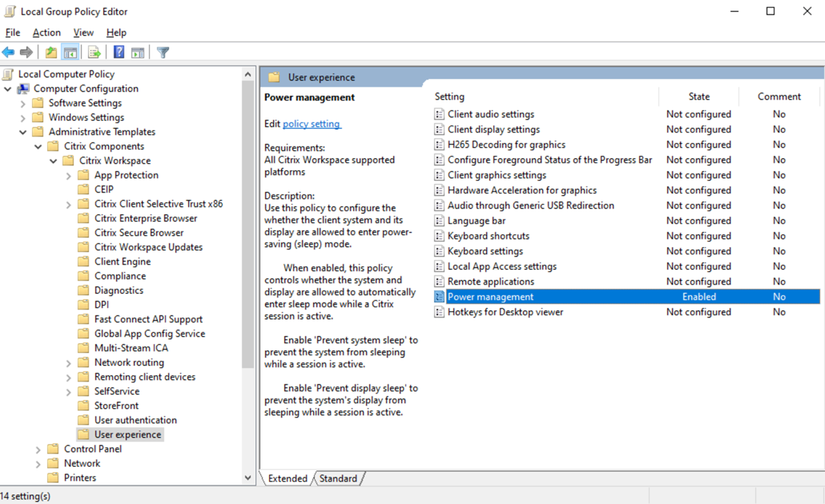Select Global App Config Service folder

coord(150,334)
